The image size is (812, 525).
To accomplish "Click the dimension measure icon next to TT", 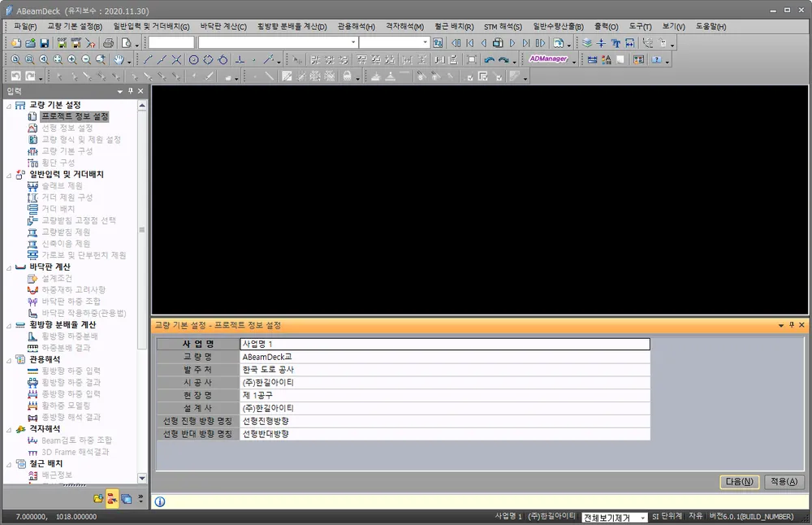I will click(x=630, y=43).
